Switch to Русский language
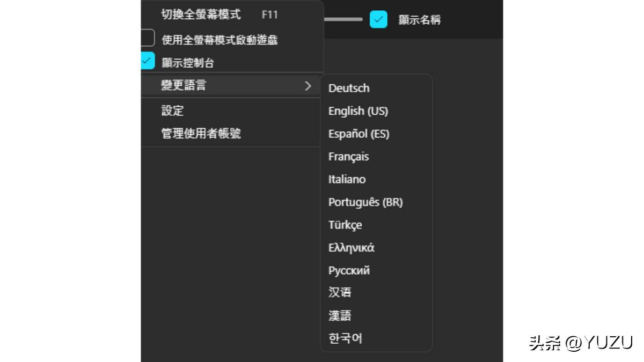644x362 pixels. (349, 270)
